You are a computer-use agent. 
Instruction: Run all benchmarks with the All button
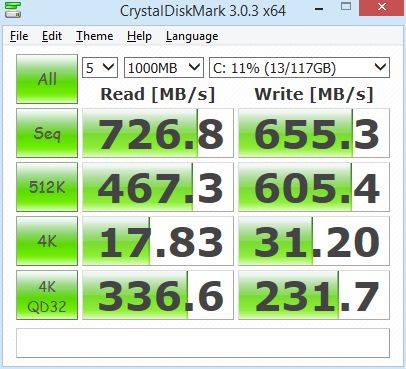pyautogui.click(x=47, y=79)
